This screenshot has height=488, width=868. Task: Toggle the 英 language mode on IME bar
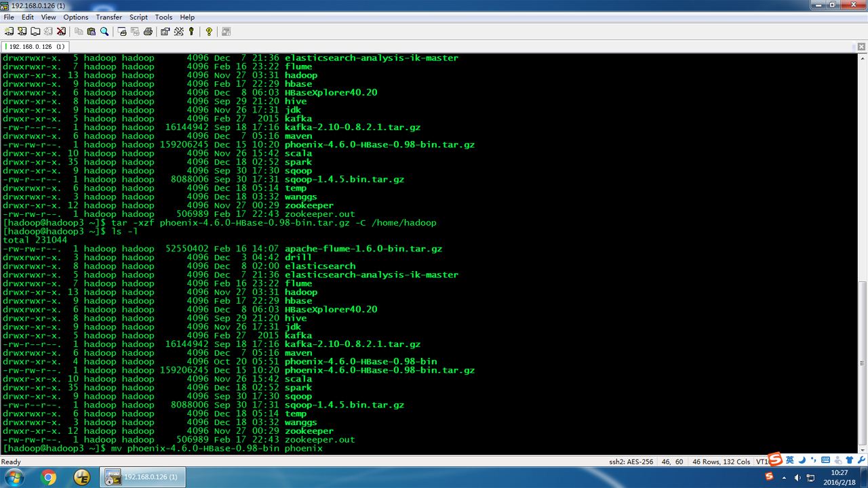tap(790, 460)
